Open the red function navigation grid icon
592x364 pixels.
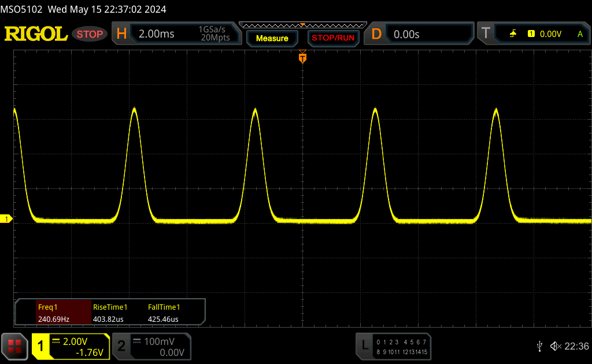pos(14,346)
